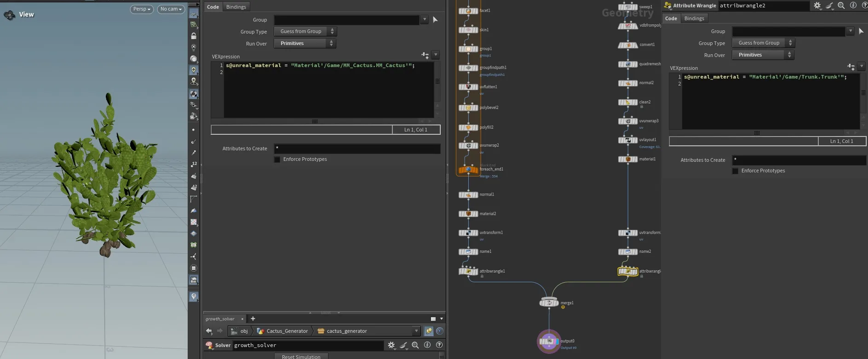Navigate forward in network path
Image resolution: width=868 pixels, height=359 pixels.
[x=219, y=331]
